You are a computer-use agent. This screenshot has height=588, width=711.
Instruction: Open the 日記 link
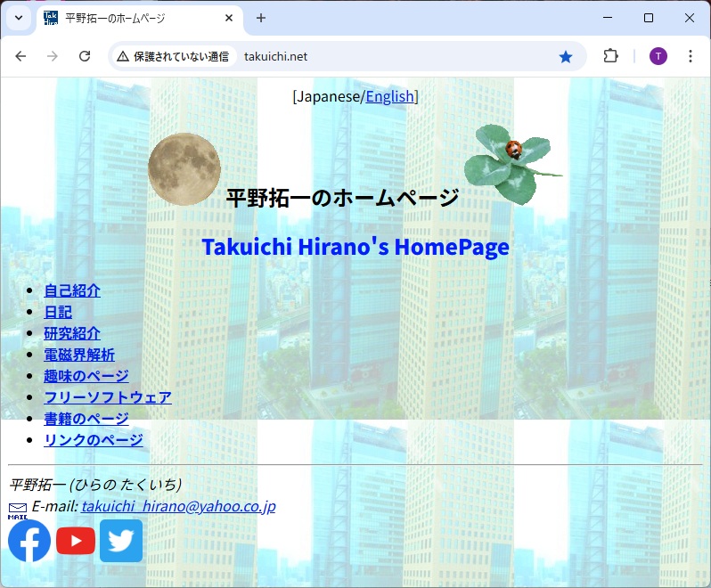pos(58,312)
